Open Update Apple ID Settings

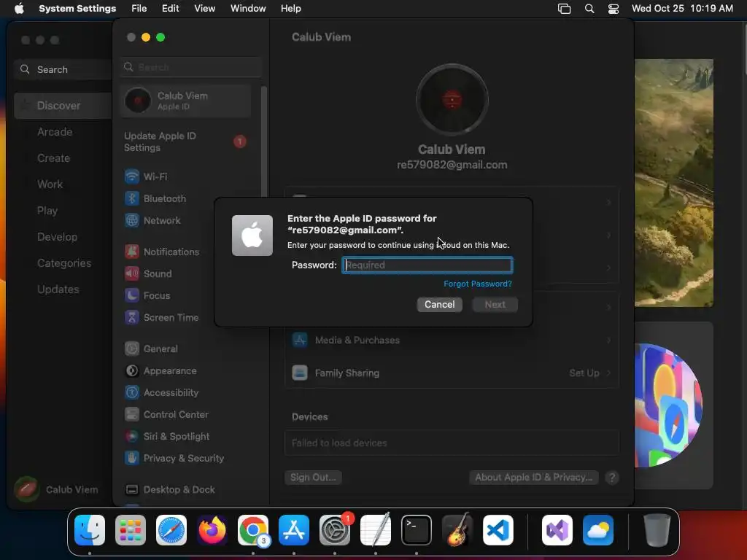185,142
